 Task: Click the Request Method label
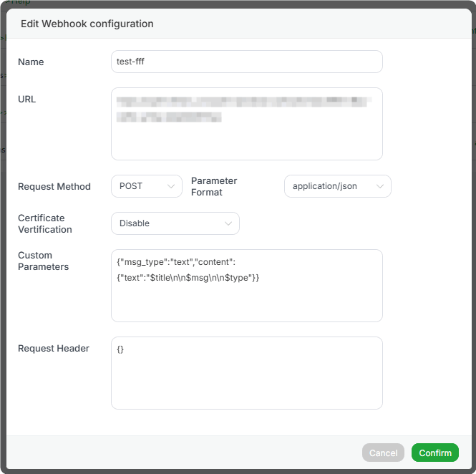coord(54,186)
